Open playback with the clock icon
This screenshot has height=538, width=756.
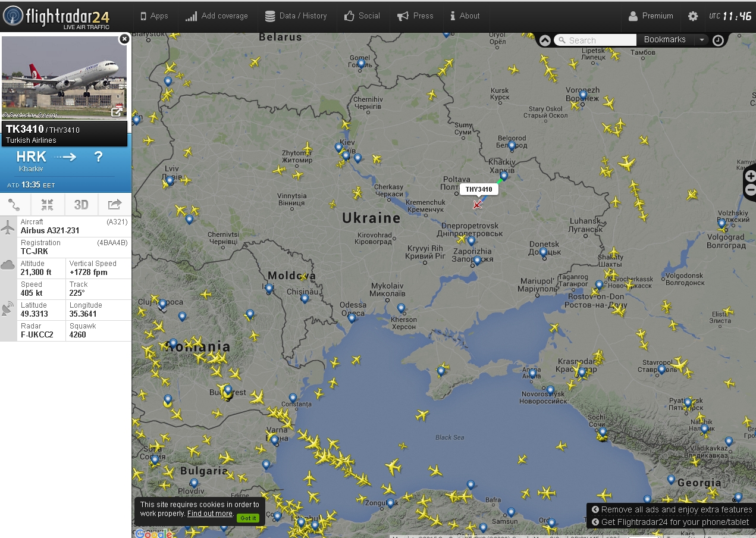[718, 40]
